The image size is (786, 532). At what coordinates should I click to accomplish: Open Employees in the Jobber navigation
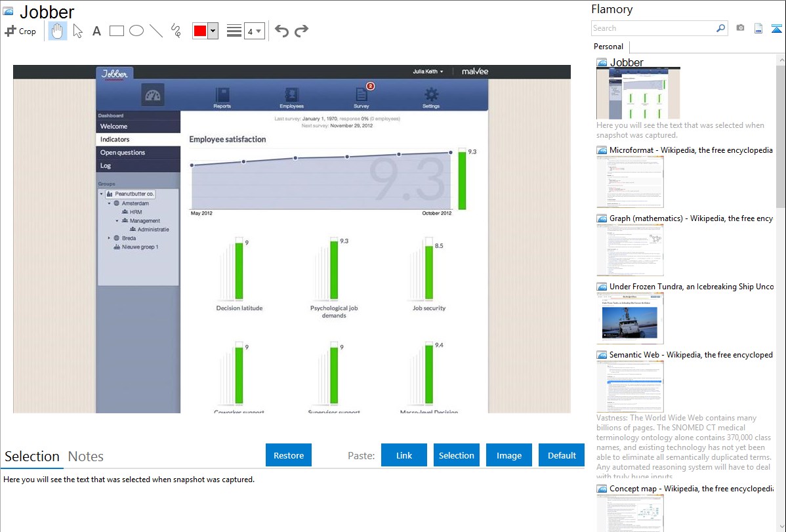[292, 97]
